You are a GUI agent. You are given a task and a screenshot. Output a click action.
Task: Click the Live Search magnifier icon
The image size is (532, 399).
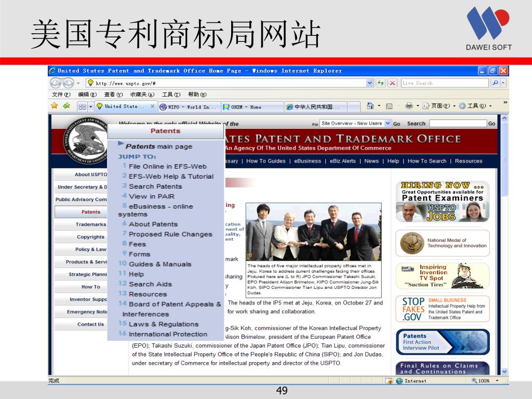pos(495,83)
